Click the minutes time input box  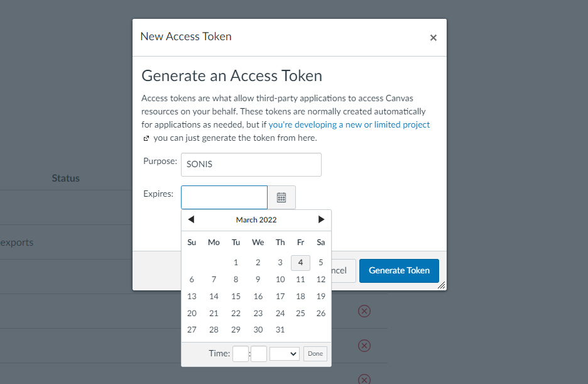tap(259, 354)
